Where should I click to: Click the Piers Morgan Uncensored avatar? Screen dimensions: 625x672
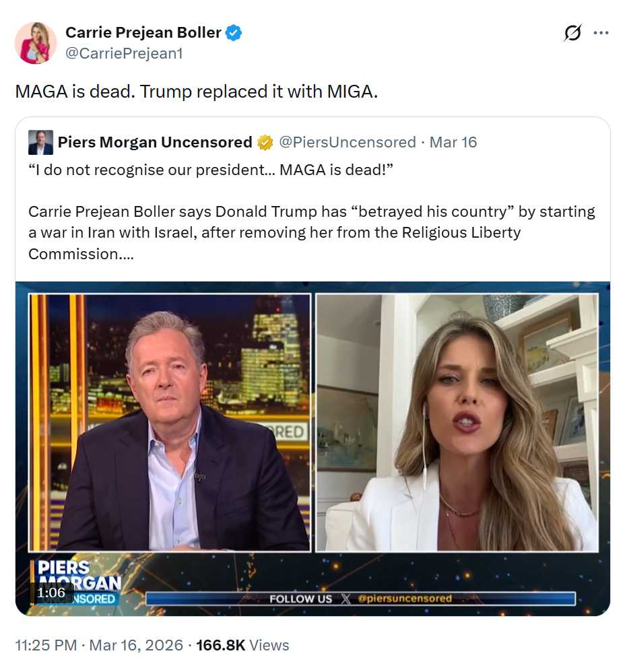click(x=40, y=142)
